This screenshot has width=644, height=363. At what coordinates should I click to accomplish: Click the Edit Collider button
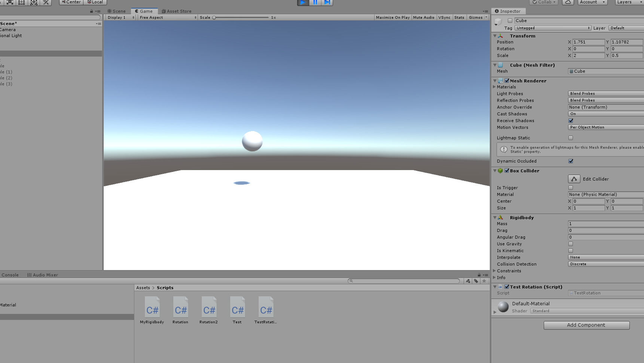[x=574, y=179]
